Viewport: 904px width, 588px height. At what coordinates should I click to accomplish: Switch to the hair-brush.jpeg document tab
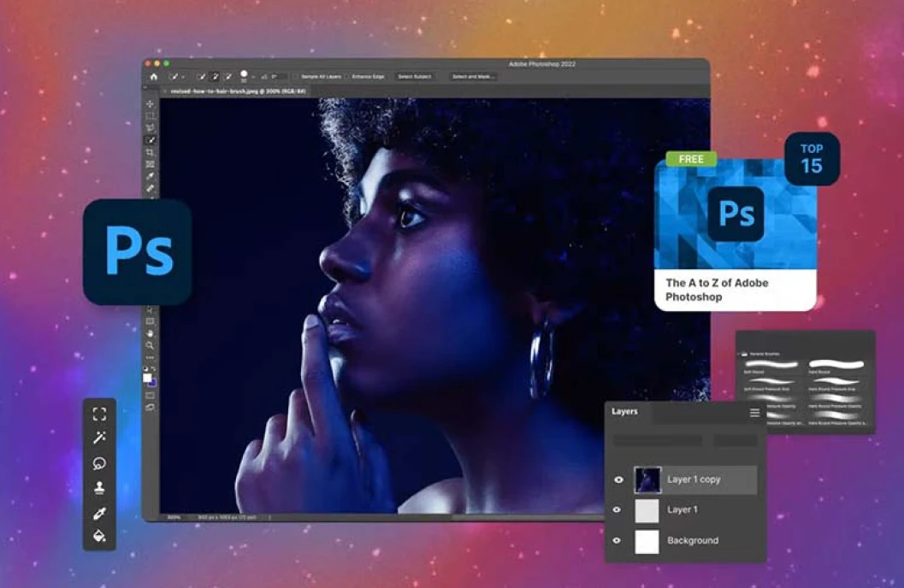pyautogui.click(x=238, y=91)
